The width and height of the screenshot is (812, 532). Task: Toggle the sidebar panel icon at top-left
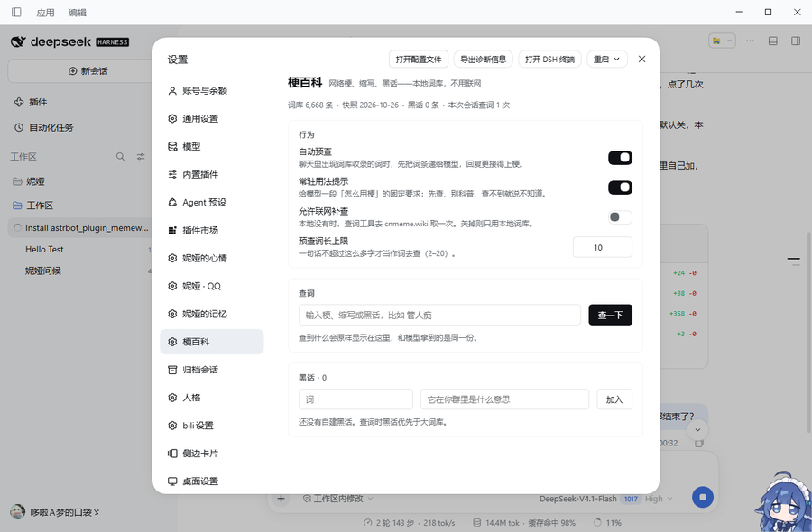tap(16, 12)
